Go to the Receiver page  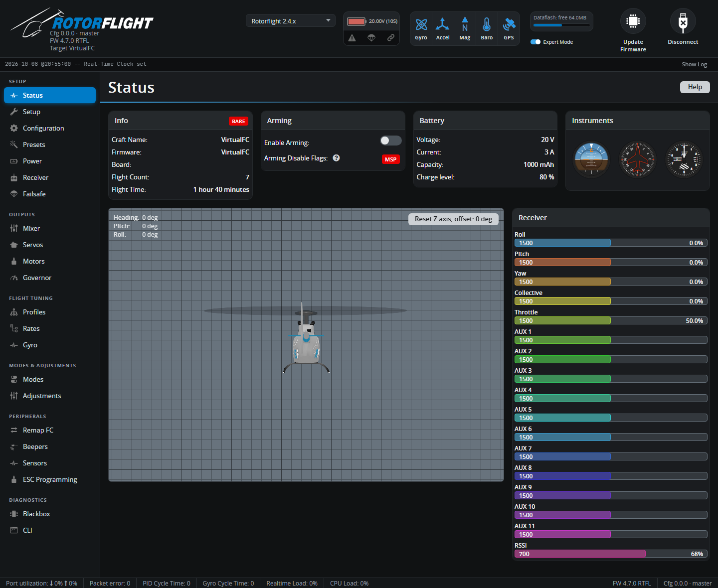coord(50,177)
